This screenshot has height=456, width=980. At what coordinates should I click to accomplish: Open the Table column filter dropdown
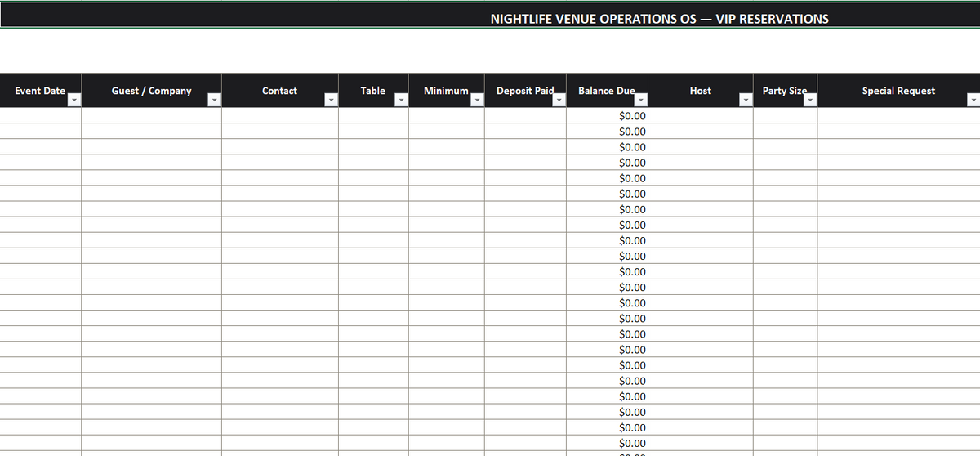click(401, 100)
